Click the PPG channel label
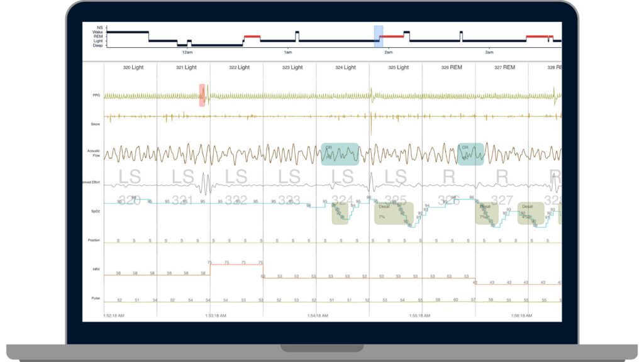The height and width of the screenshot is (362, 644). click(95, 96)
